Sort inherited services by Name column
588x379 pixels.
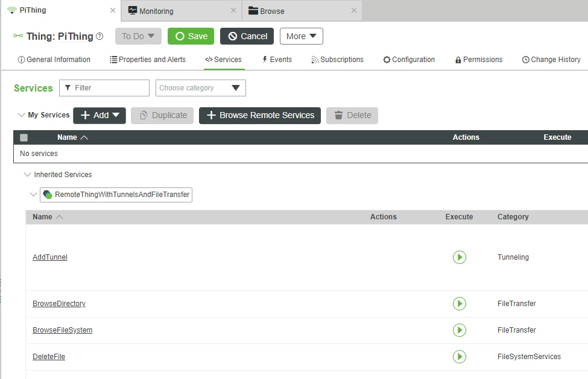48,217
